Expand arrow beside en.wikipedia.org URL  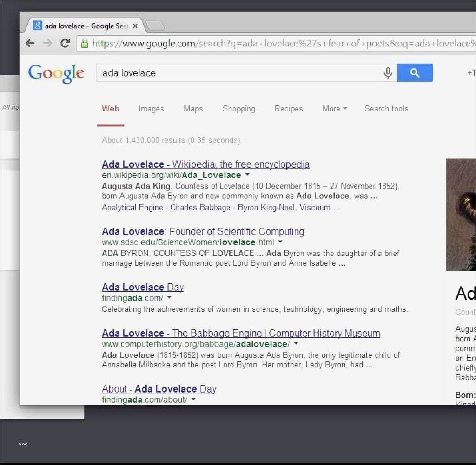click(247, 174)
